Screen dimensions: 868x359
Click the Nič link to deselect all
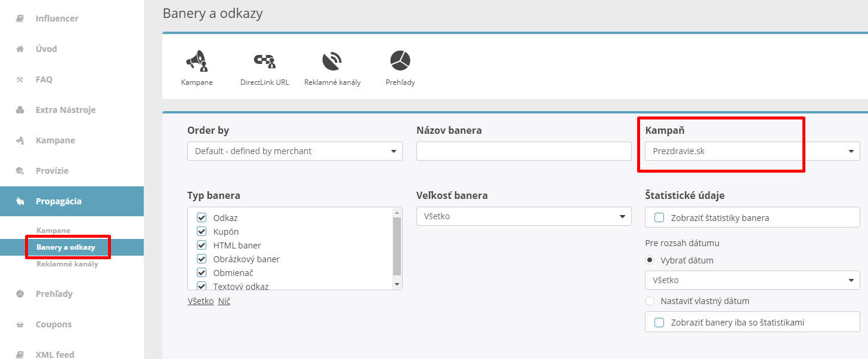(224, 301)
